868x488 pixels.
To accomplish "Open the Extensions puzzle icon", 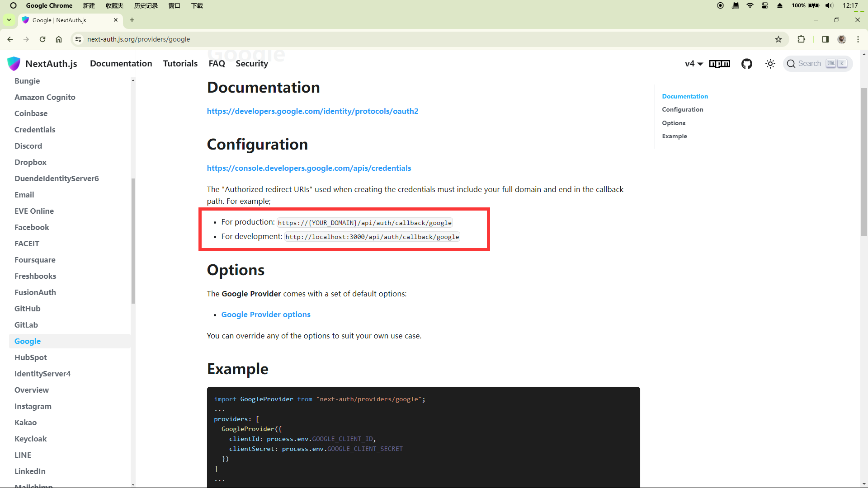I will pos(802,39).
